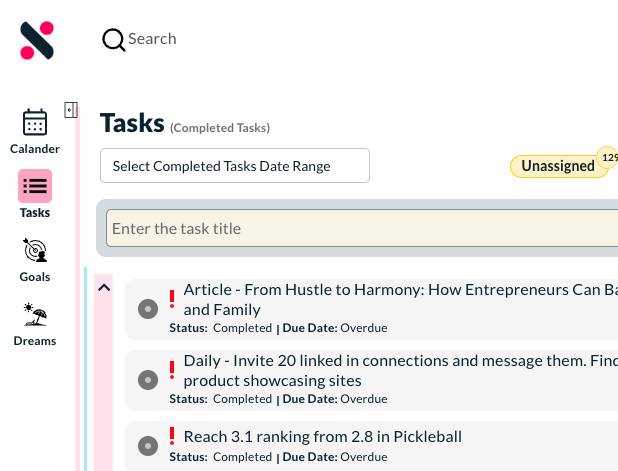Open Select Completed Tasks Date Range picker
This screenshot has width=618, height=471.
(x=235, y=166)
